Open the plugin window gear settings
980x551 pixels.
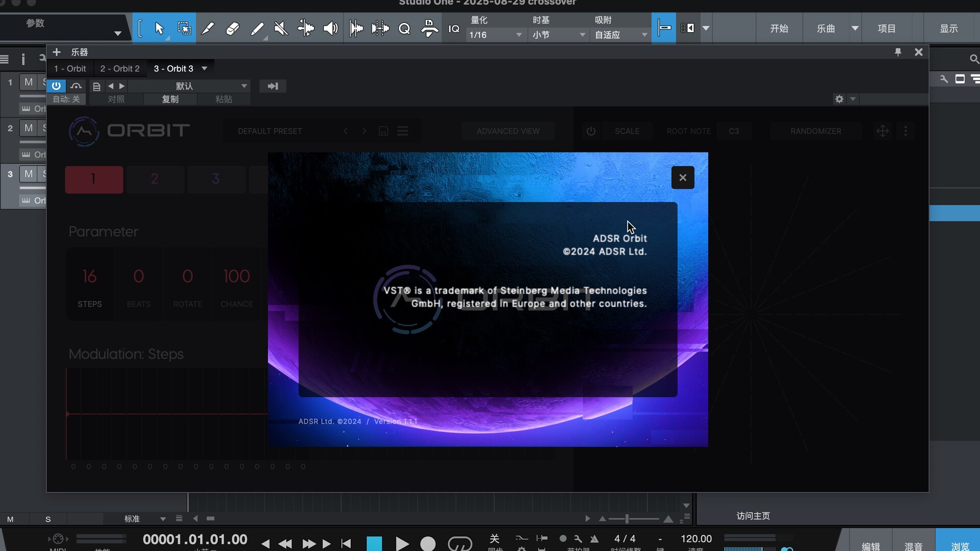coord(839,99)
